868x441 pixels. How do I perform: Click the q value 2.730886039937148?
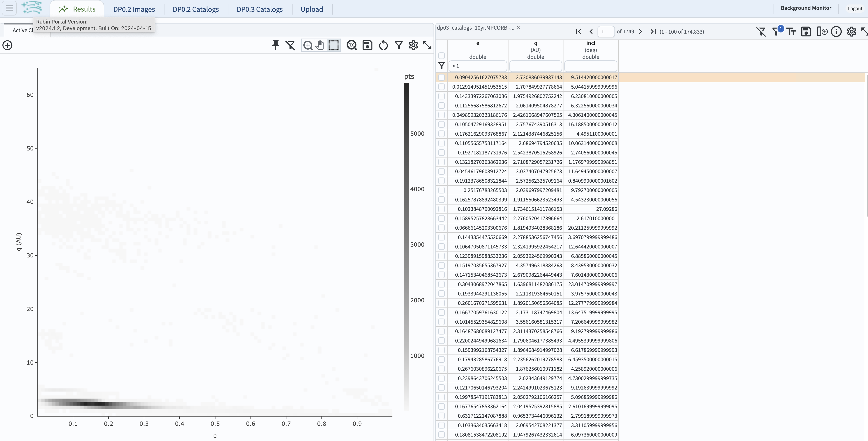point(539,77)
